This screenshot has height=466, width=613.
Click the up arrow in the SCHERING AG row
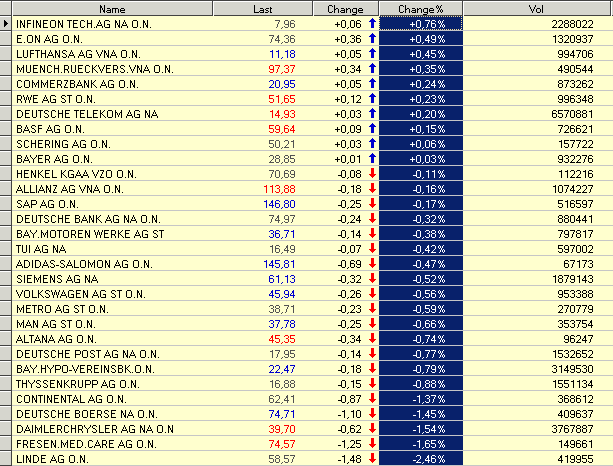click(372, 143)
